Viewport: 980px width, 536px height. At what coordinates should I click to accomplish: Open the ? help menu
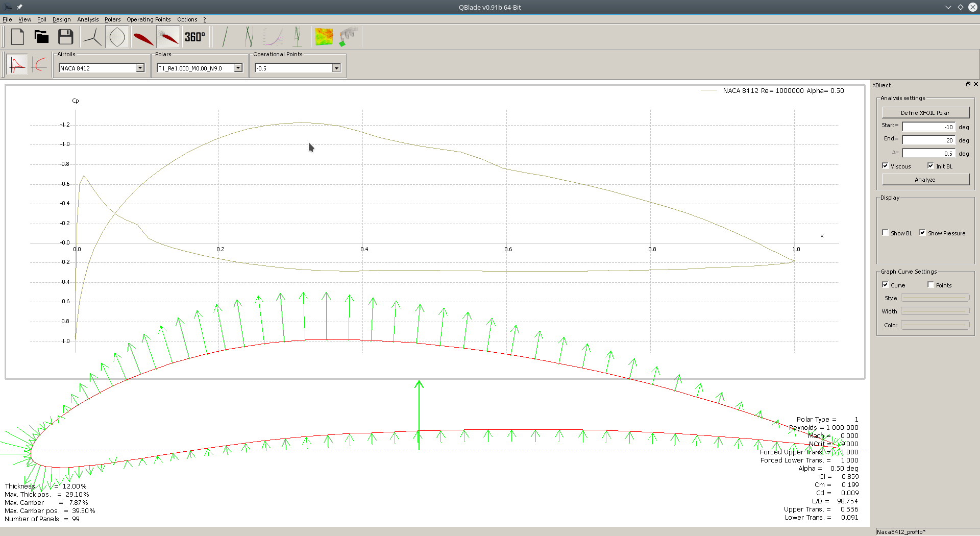point(205,19)
